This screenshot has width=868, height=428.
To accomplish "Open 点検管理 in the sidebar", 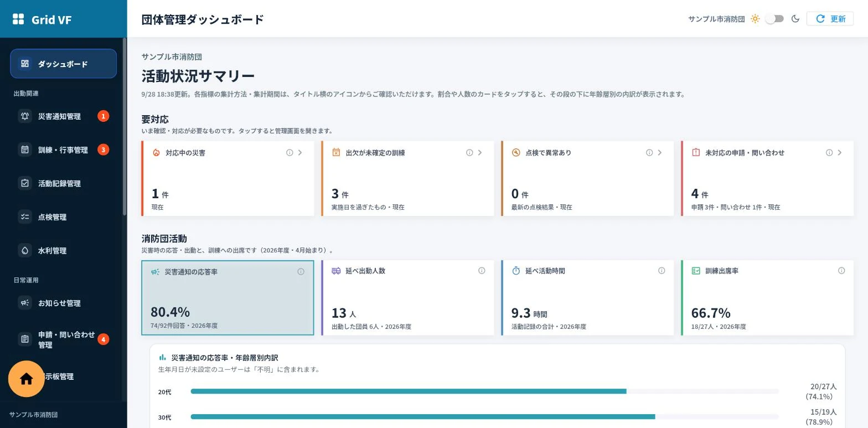I will point(63,217).
